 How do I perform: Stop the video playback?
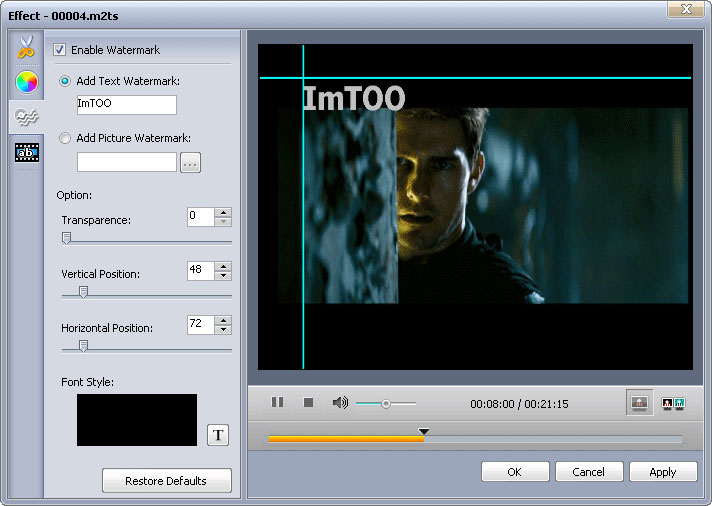point(308,402)
